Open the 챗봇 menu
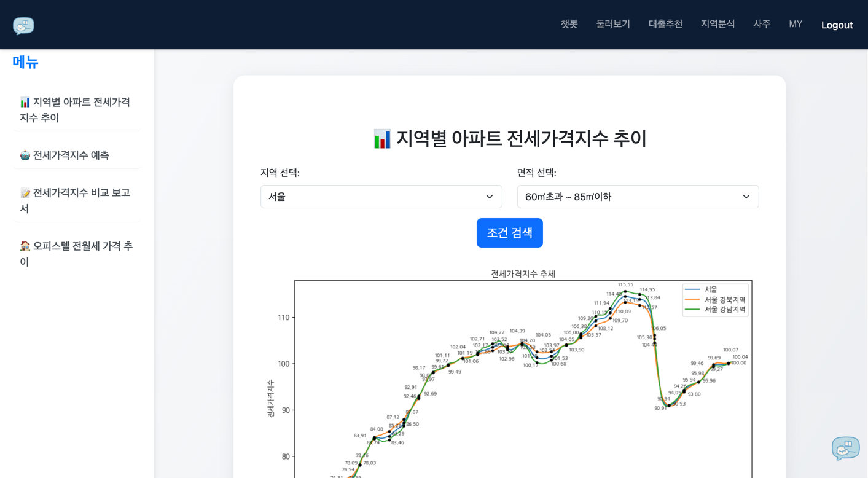The width and height of the screenshot is (868, 478). point(569,24)
